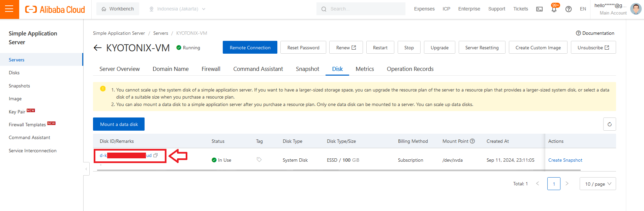Open the notifications bell
Image resolution: width=644 pixels, height=211 pixels.
click(x=554, y=9)
